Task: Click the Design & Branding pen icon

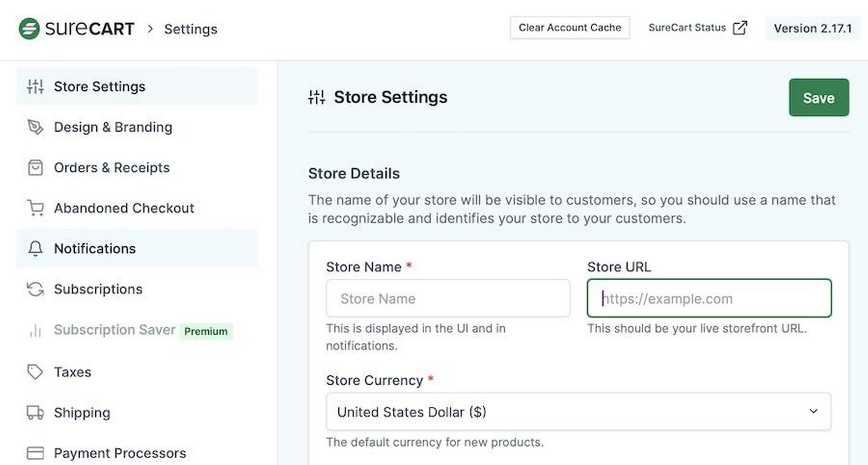Action: 35,127
